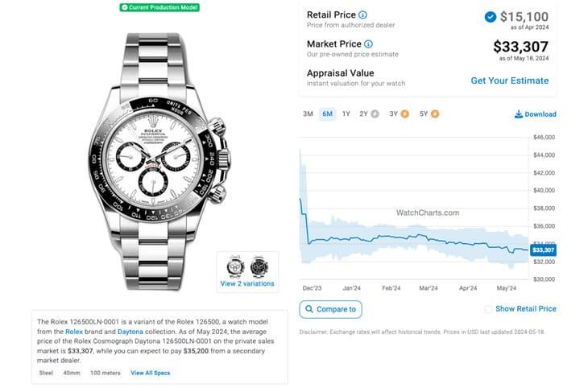The width and height of the screenshot is (588, 388).
Task: Click the Market Price info icon
Action: [368, 43]
